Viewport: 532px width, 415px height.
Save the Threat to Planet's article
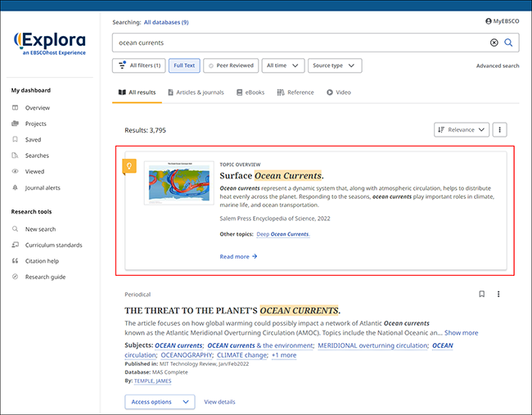coord(481,294)
